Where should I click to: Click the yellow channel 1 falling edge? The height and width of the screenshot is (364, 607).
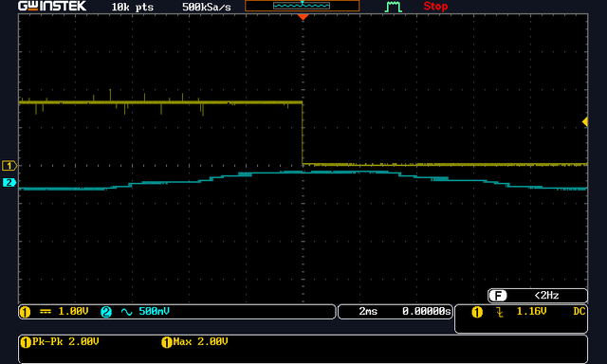(303, 134)
